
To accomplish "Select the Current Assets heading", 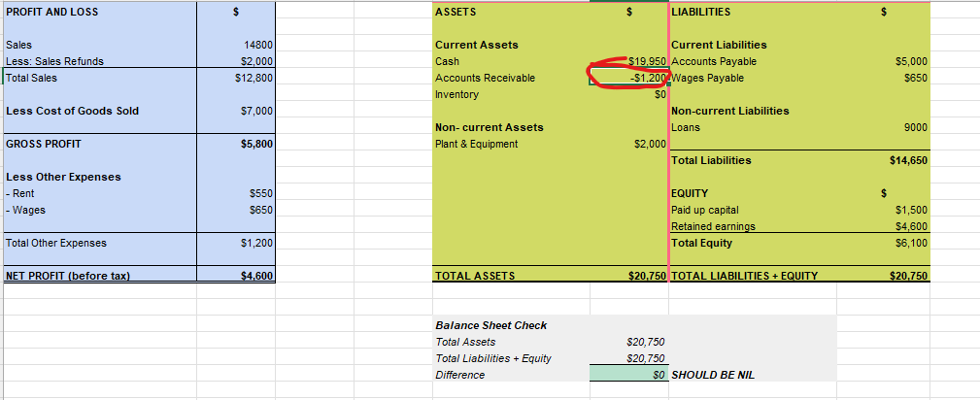I will click(x=476, y=45).
